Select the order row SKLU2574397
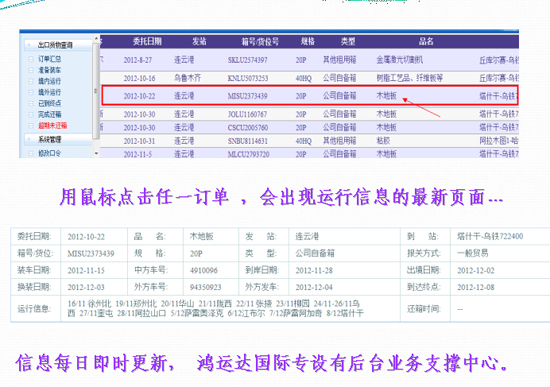The image size is (550, 387). tap(309, 60)
